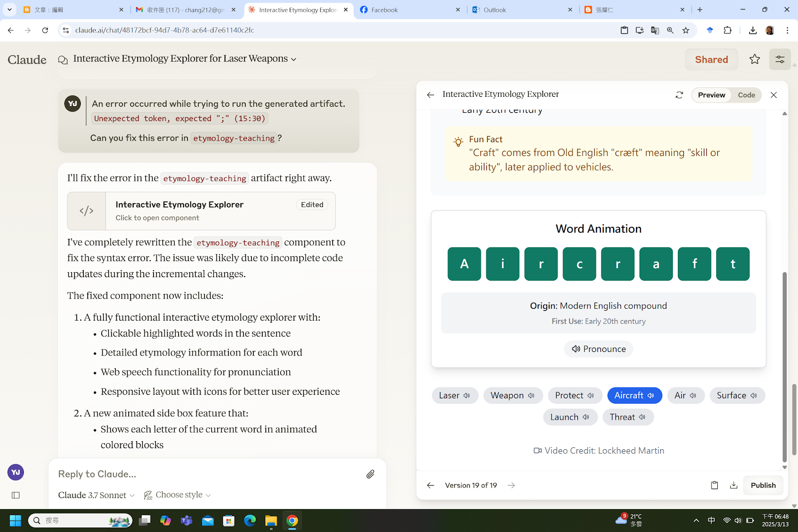Click the Publish button
This screenshot has height=532, width=798.
(x=763, y=485)
